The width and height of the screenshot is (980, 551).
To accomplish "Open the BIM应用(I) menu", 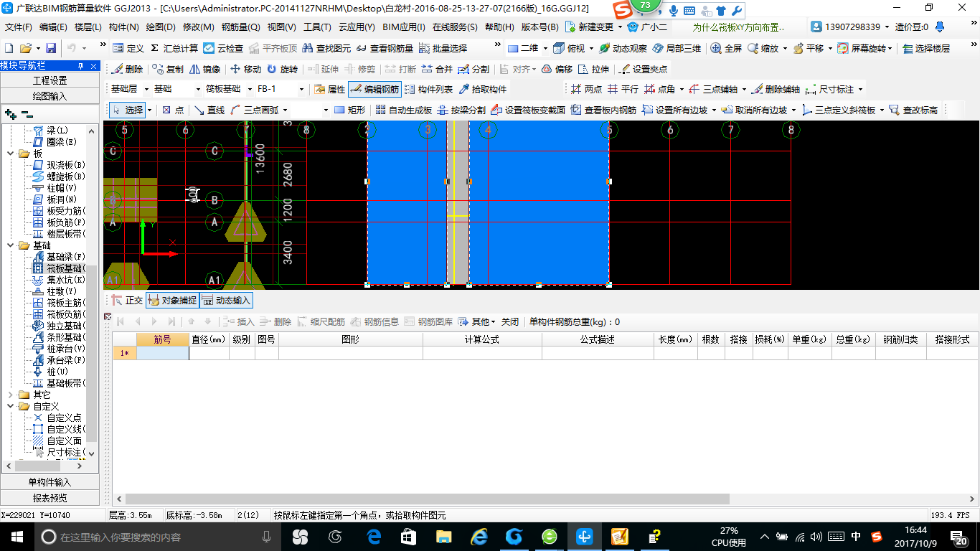I will click(x=404, y=27).
